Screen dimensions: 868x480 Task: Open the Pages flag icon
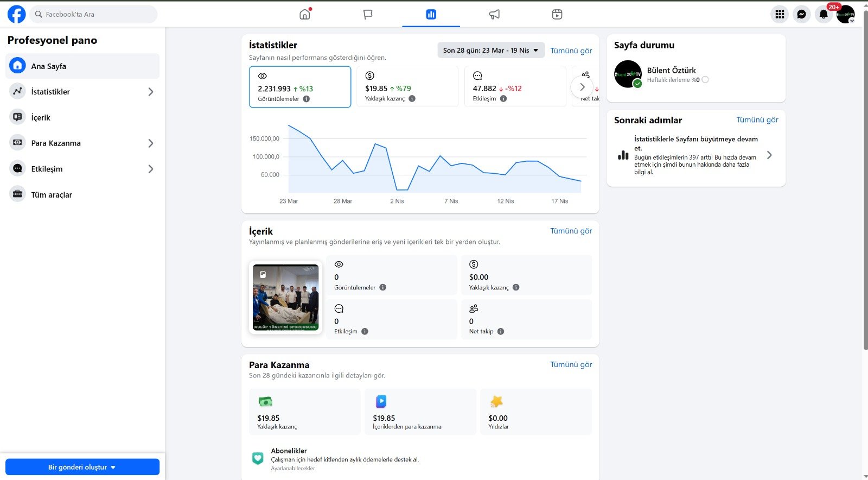coord(368,14)
